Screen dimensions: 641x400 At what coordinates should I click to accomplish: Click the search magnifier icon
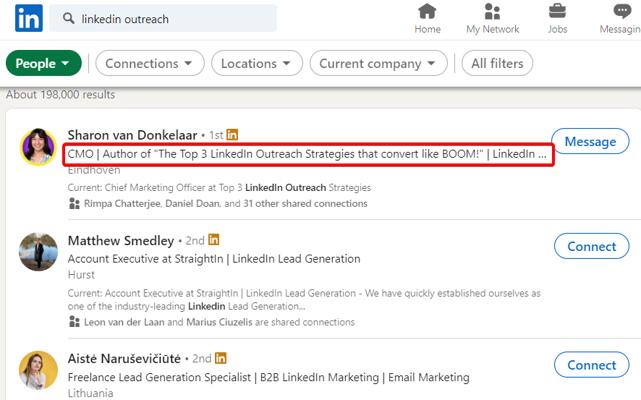pos(68,18)
